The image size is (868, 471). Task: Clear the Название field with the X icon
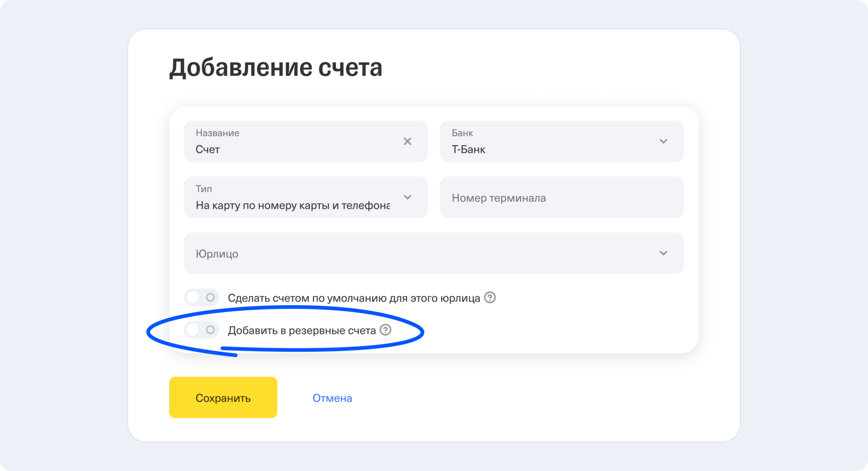pos(407,141)
